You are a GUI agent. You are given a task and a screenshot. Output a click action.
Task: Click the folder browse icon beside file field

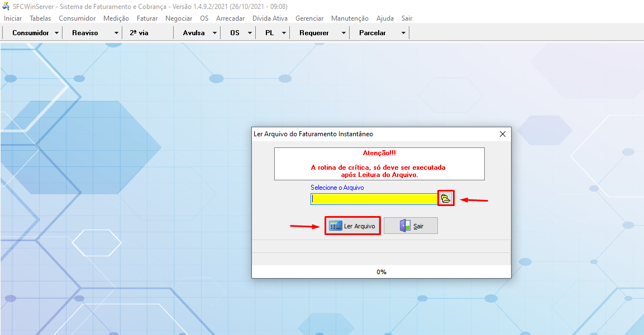(x=445, y=198)
